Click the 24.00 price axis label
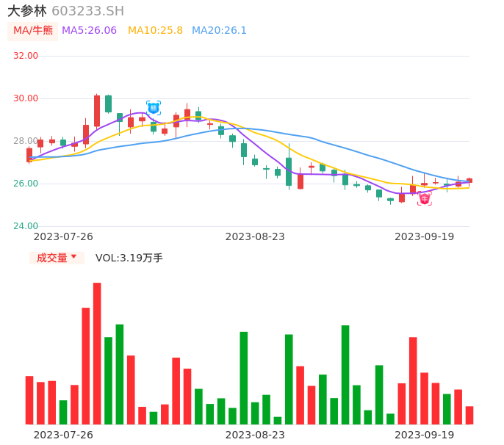The image size is (504, 445). pyautogui.click(x=26, y=226)
